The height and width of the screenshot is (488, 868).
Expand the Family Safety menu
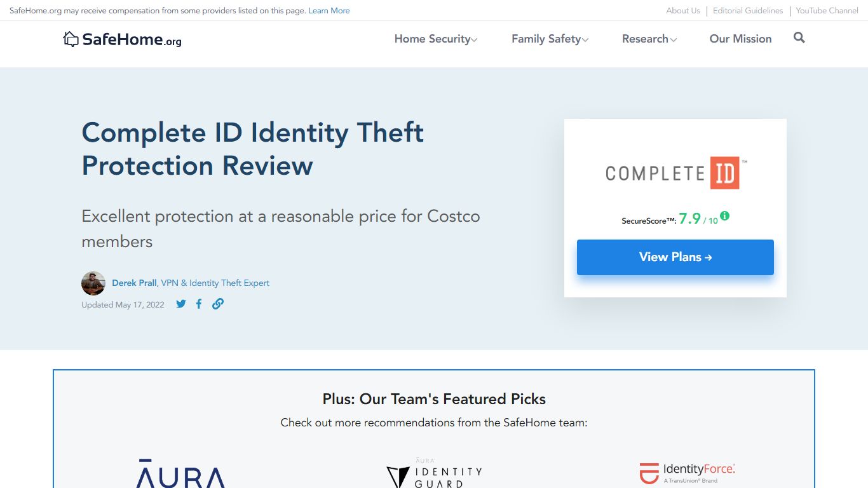(x=550, y=39)
